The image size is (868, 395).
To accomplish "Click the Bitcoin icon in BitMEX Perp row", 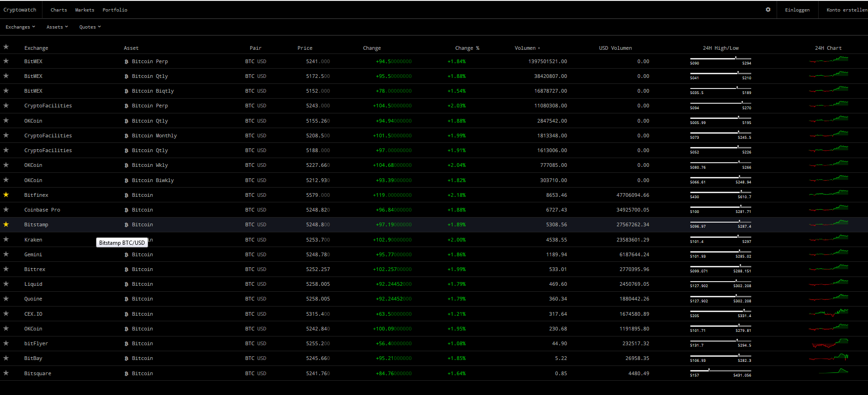I will point(126,62).
